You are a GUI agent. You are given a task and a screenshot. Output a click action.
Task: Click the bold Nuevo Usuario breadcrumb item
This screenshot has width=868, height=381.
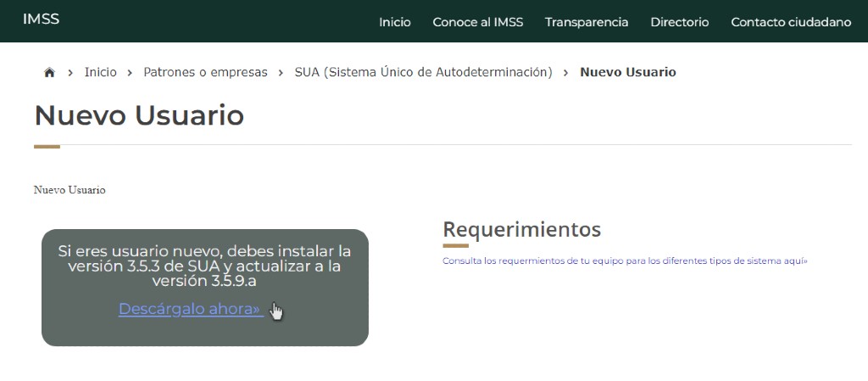(627, 73)
